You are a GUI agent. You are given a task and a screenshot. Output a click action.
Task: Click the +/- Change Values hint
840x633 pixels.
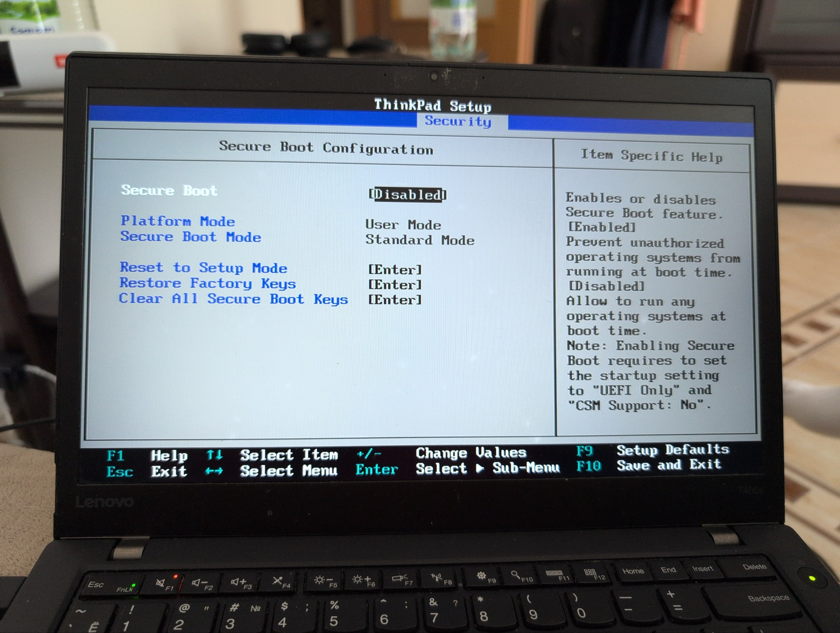coord(441,453)
